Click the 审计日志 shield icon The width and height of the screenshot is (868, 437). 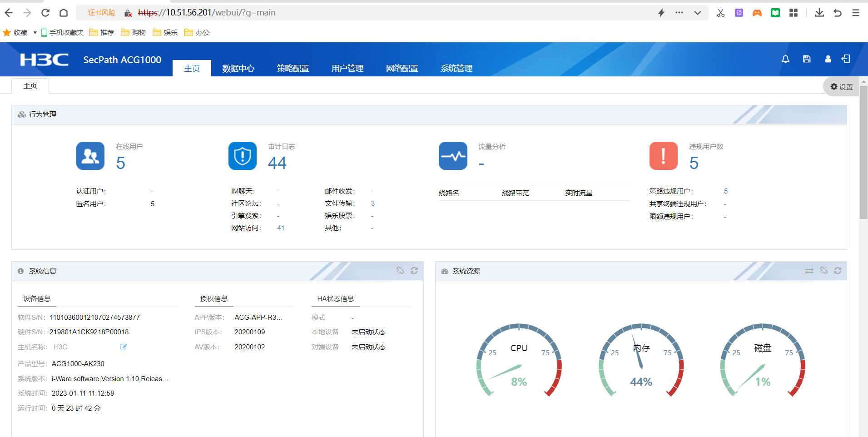pyautogui.click(x=243, y=156)
